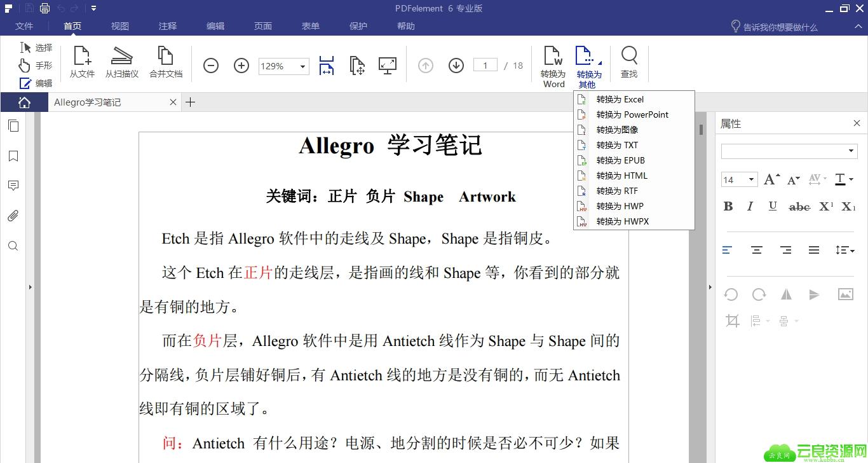This screenshot has width=868, height=463.
Task: Fit whole page view icon
Action: [x=357, y=66]
